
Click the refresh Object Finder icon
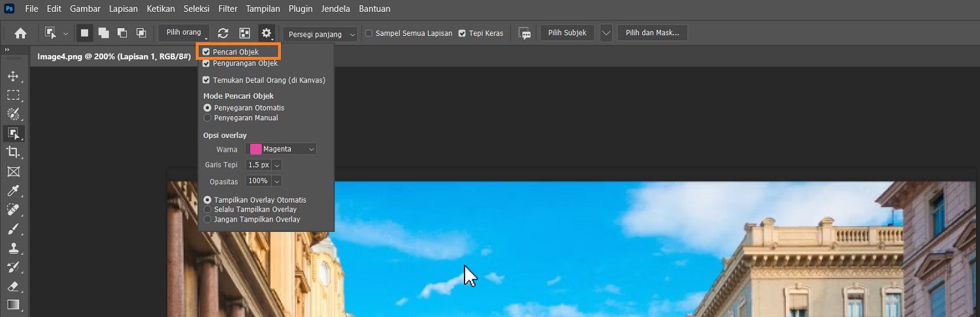pos(223,33)
